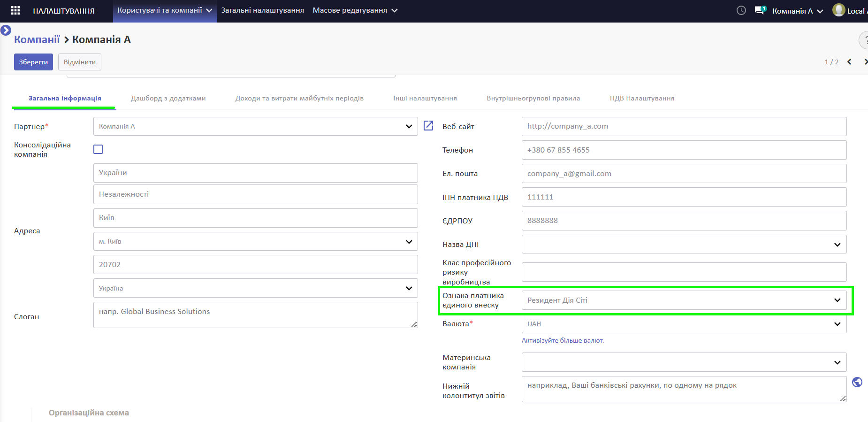
Task: Click the ЄДРПОУ input field
Action: pyautogui.click(x=684, y=221)
